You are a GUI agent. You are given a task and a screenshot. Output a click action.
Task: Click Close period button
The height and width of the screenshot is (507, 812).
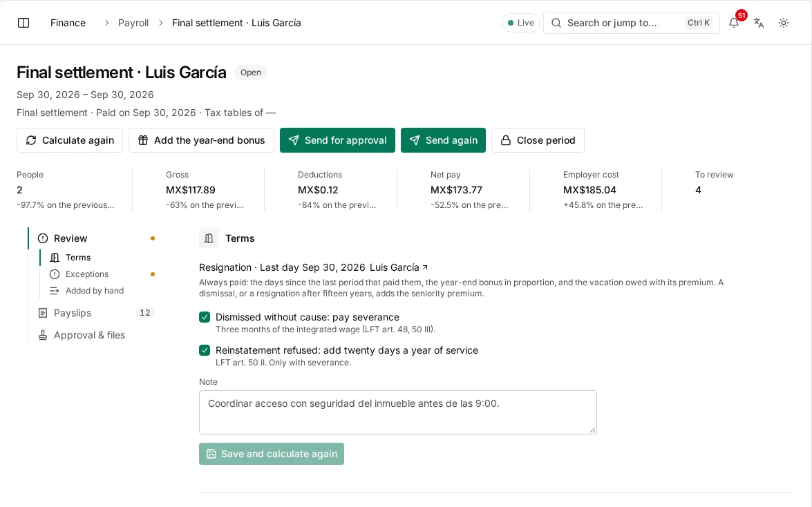tap(538, 140)
